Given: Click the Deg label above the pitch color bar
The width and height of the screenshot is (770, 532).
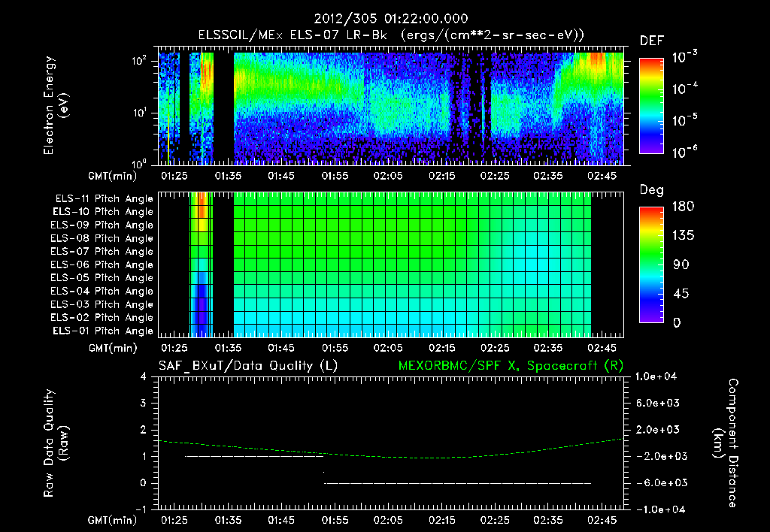Looking at the screenshot, I should 652,190.
